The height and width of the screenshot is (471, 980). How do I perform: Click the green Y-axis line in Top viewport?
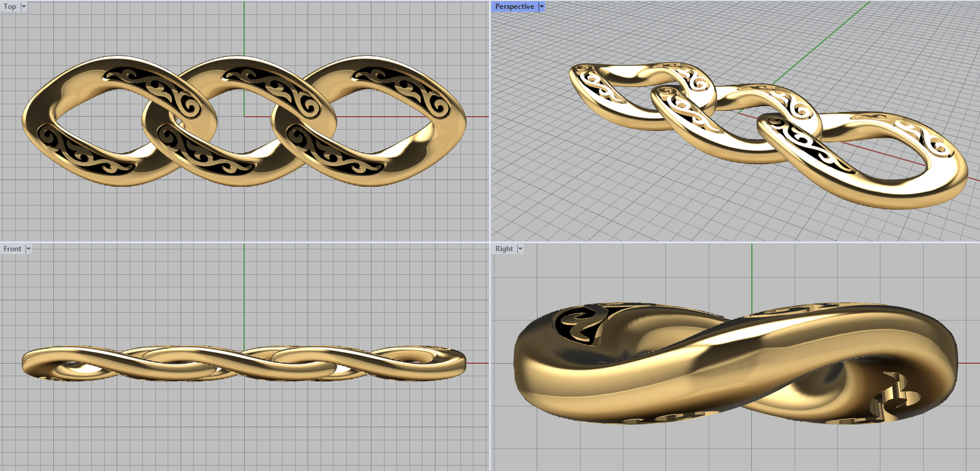pos(244,31)
